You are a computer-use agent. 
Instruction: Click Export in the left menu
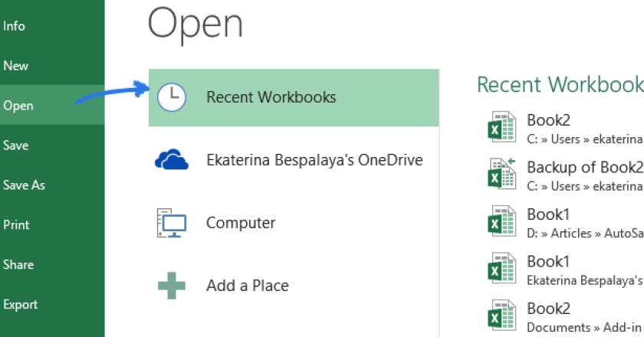21,305
